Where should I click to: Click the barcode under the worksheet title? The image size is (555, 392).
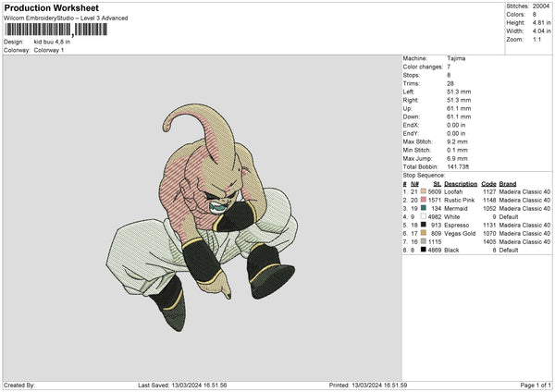click(55, 30)
